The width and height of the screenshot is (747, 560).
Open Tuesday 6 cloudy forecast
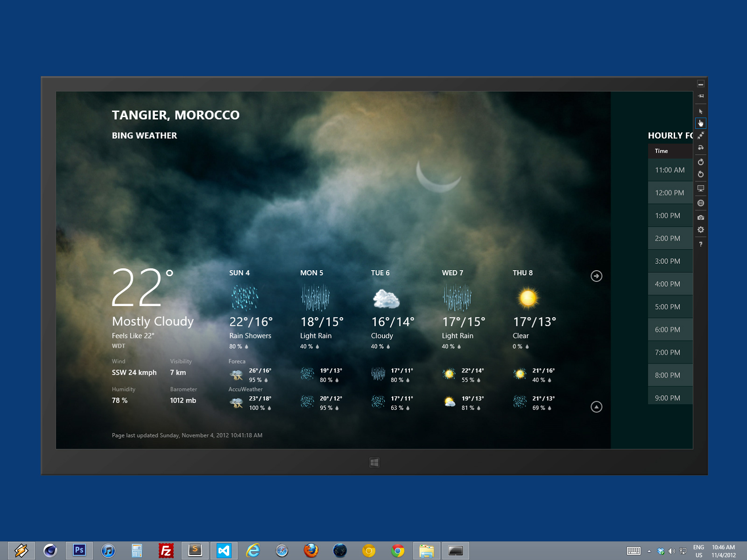tap(393, 309)
